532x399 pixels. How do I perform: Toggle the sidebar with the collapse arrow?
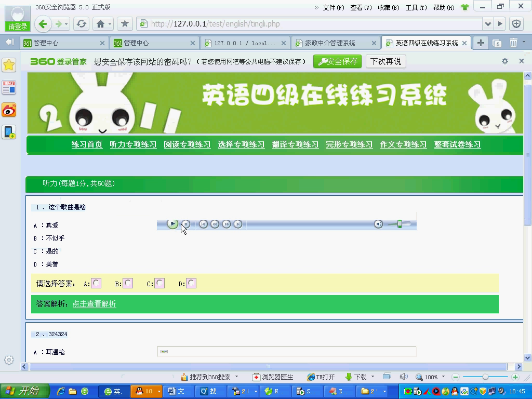click(x=9, y=42)
